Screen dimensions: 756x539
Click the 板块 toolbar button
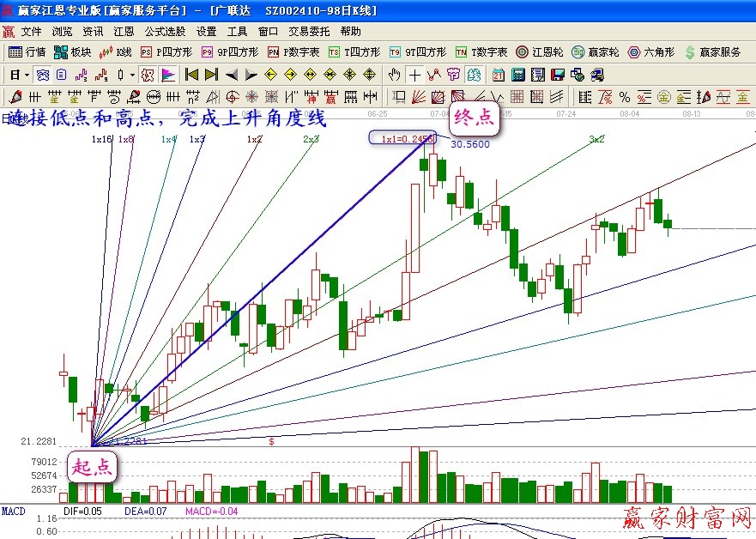[x=72, y=52]
